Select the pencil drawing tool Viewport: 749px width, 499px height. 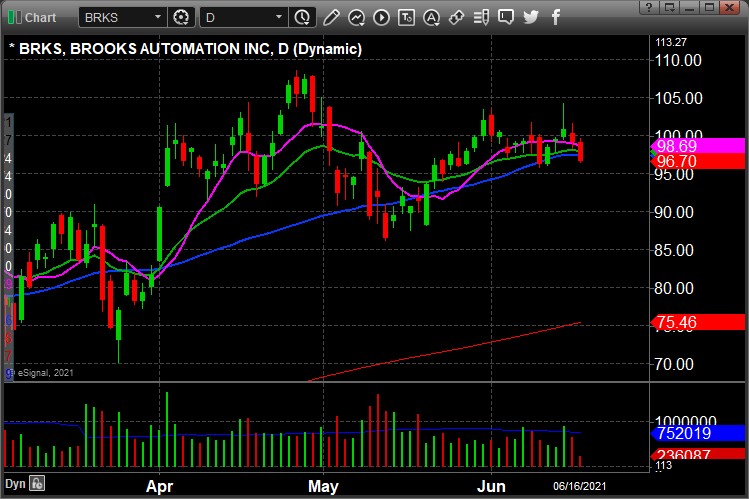[x=331, y=18]
